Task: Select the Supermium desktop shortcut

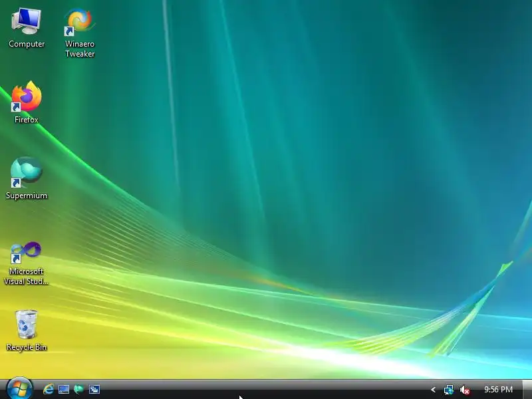Action: (27, 178)
